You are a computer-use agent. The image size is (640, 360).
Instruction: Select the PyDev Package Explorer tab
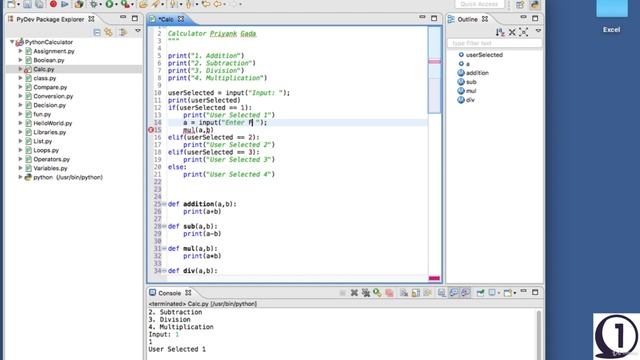click(x=50, y=19)
